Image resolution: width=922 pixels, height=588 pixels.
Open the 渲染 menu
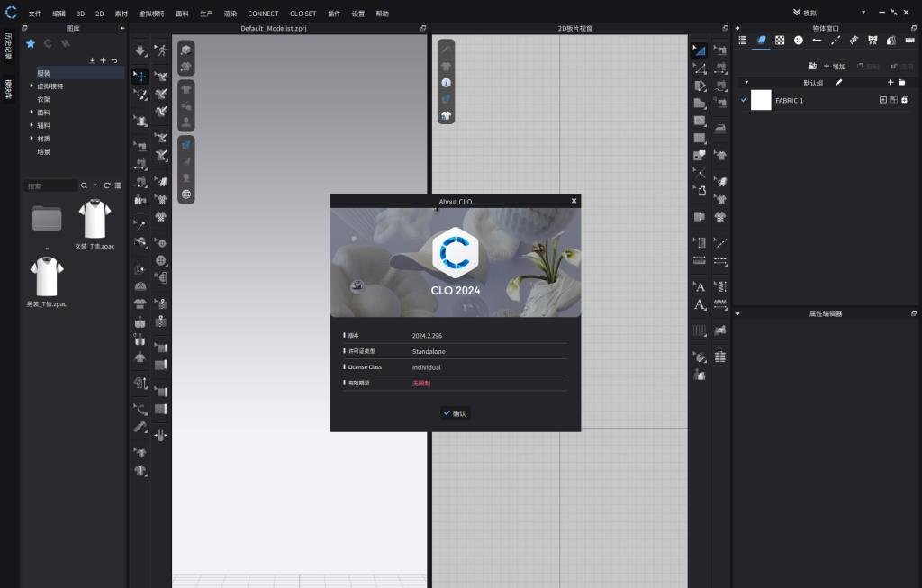[x=230, y=14]
